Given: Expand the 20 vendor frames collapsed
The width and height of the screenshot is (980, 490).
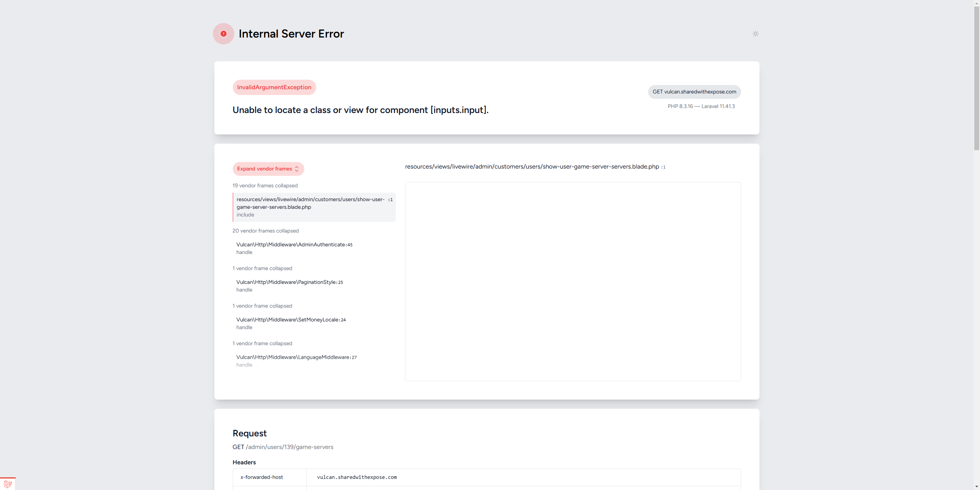Looking at the screenshot, I should pyautogui.click(x=266, y=231).
